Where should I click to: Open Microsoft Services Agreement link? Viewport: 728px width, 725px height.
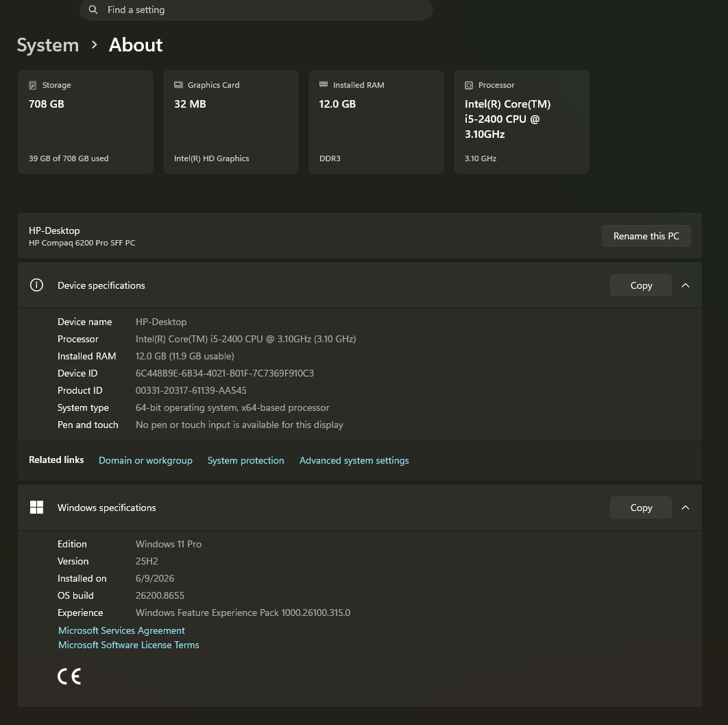[121, 630]
